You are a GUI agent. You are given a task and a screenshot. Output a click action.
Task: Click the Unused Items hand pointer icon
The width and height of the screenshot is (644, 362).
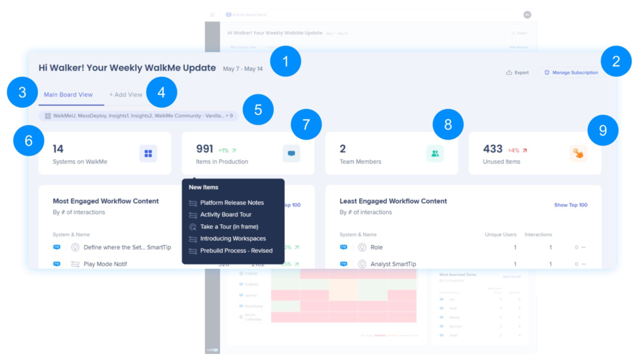579,153
